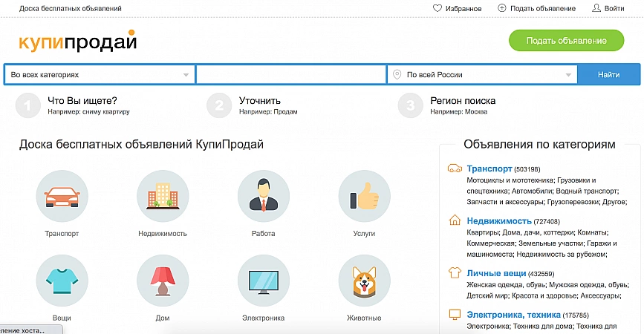The width and height of the screenshot is (644, 334).
Task: Open Избранное in the top bar
Action: click(x=457, y=9)
